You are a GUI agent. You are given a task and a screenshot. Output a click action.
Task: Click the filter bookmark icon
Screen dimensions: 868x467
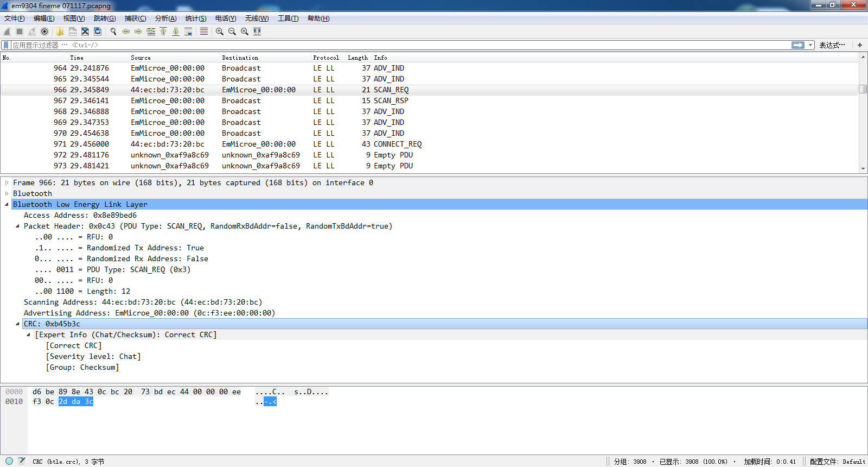(6, 45)
